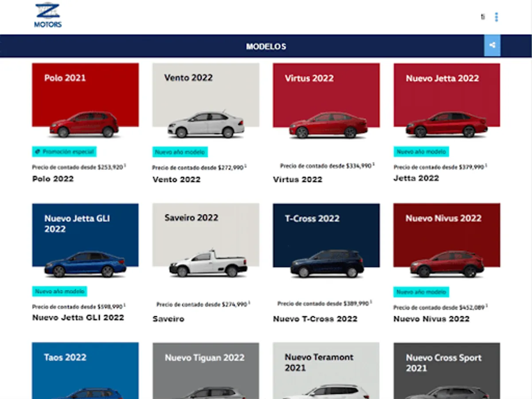Open the Vento 2022 car thumbnail
The width and height of the screenshot is (532, 399).
click(206, 101)
